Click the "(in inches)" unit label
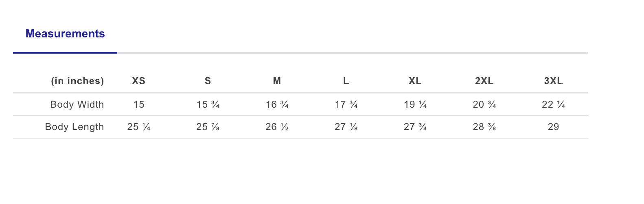Screen dimensions: 644x204 (x=77, y=81)
